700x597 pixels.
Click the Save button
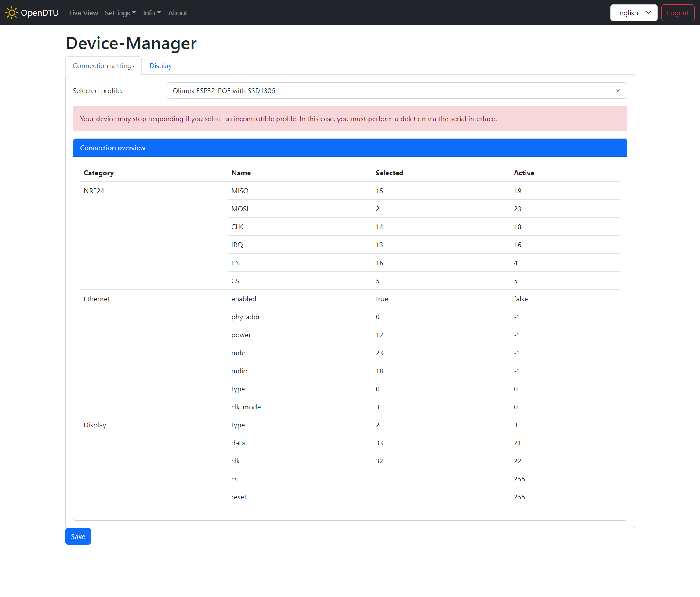coord(78,536)
